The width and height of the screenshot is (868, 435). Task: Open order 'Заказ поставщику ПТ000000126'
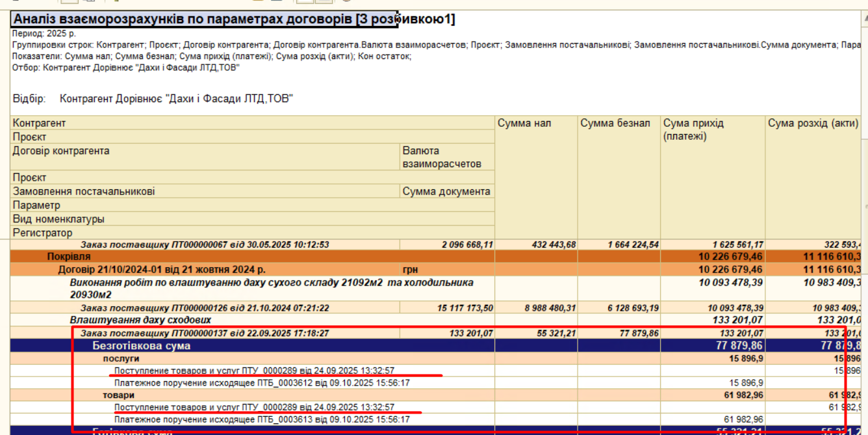tap(205, 308)
